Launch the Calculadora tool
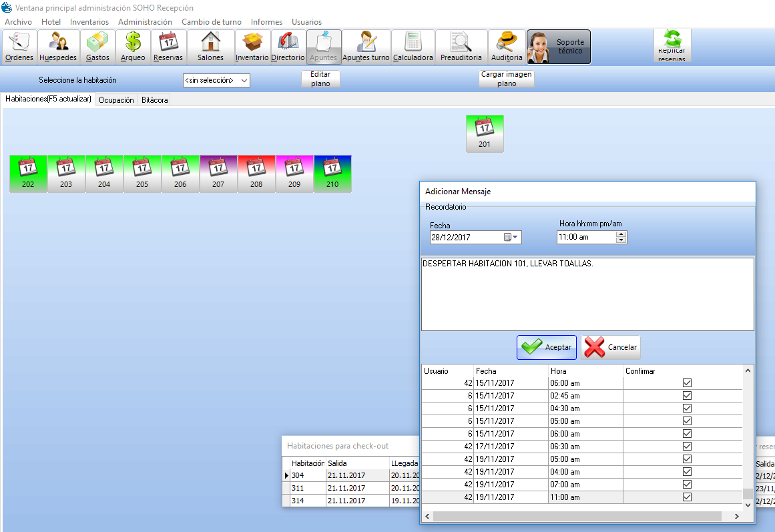This screenshot has height=532, width=775. pyautogui.click(x=413, y=47)
